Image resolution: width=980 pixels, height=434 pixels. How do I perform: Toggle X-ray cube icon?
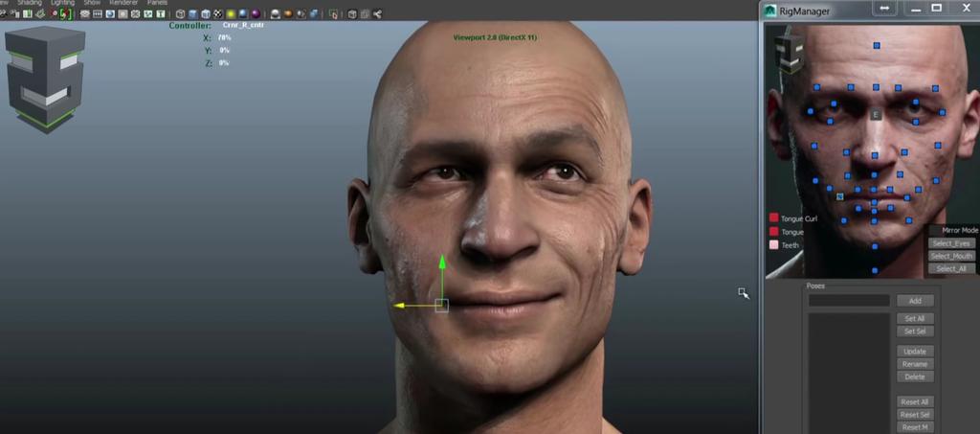coord(352,13)
